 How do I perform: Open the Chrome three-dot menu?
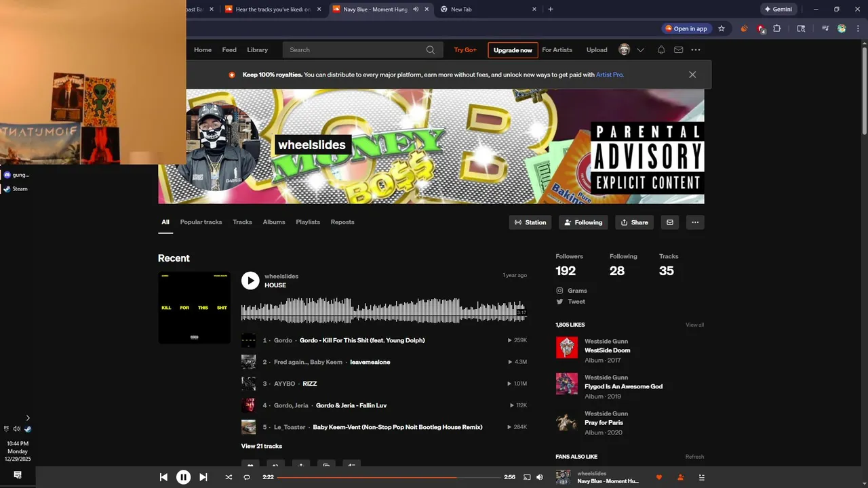point(857,28)
